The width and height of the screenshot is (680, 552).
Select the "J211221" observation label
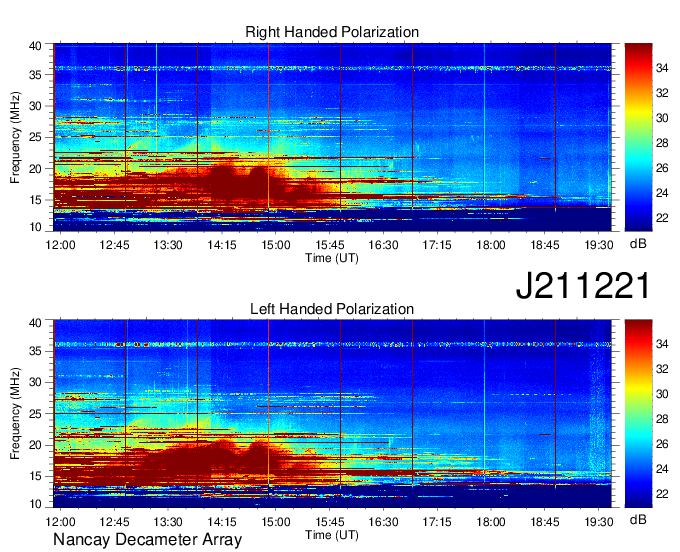coord(583,285)
